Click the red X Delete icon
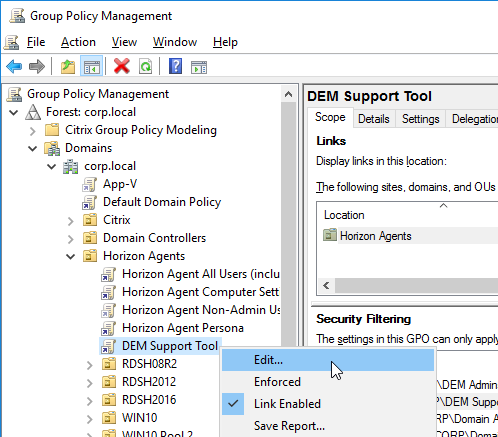The width and height of the screenshot is (498, 437). [x=122, y=66]
